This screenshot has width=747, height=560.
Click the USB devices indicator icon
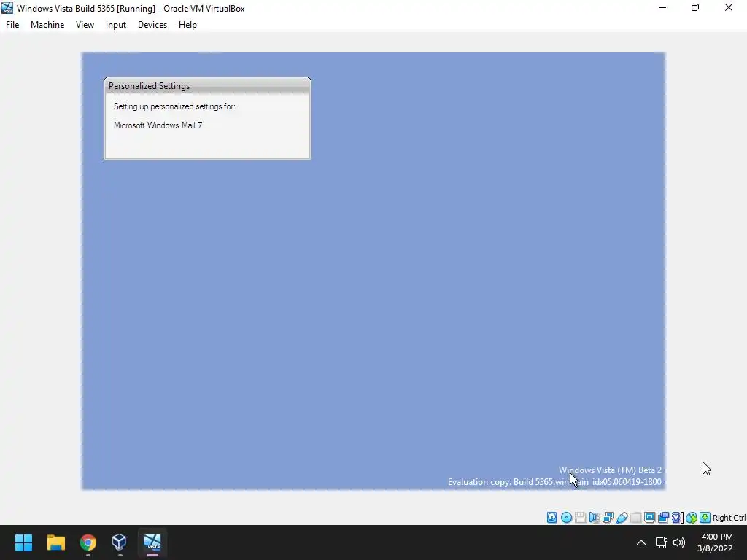tap(622, 518)
